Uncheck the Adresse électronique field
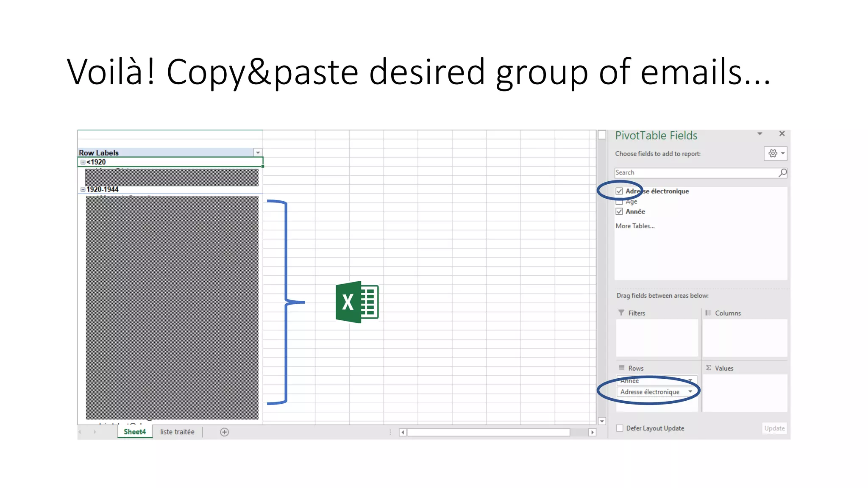The width and height of the screenshot is (868, 488). (619, 191)
